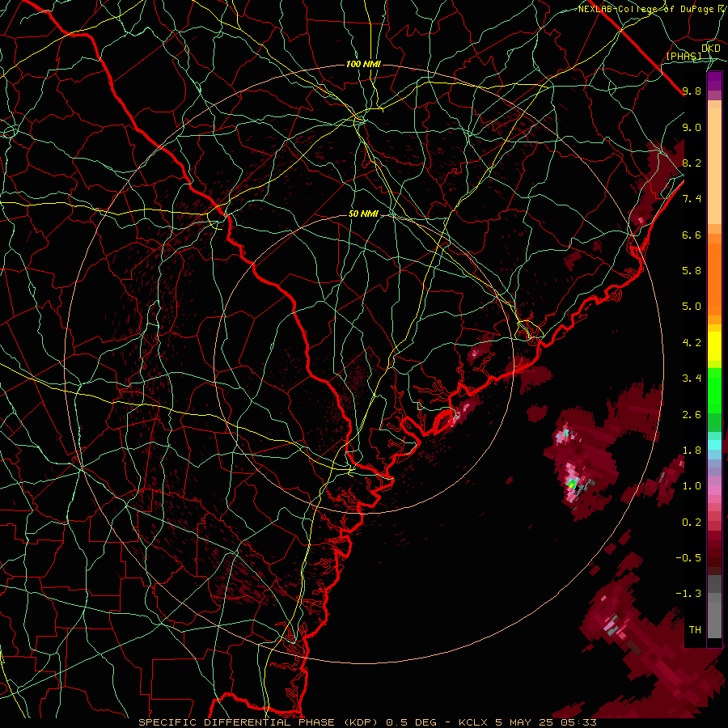Pick the pink band of the color bar
This screenshot has height=728, width=728.
point(714,490)
